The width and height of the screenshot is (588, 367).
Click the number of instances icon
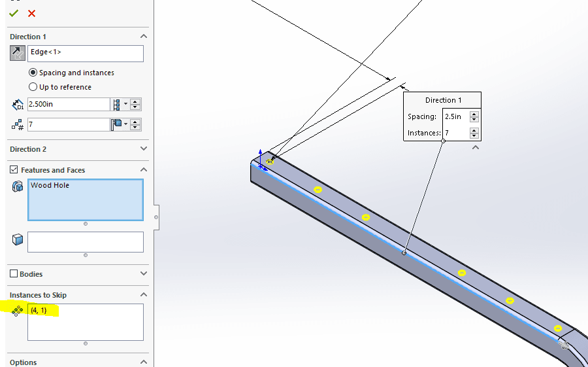point(18,125)
